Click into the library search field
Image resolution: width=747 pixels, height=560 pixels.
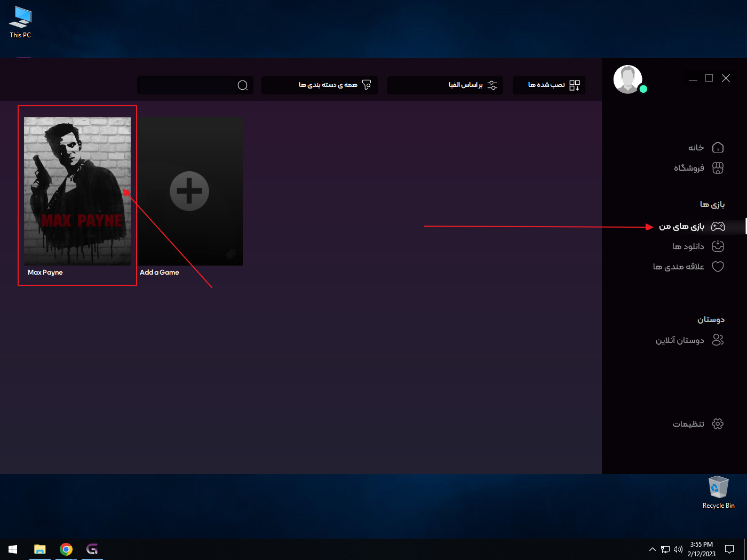(x=187, y=85)
